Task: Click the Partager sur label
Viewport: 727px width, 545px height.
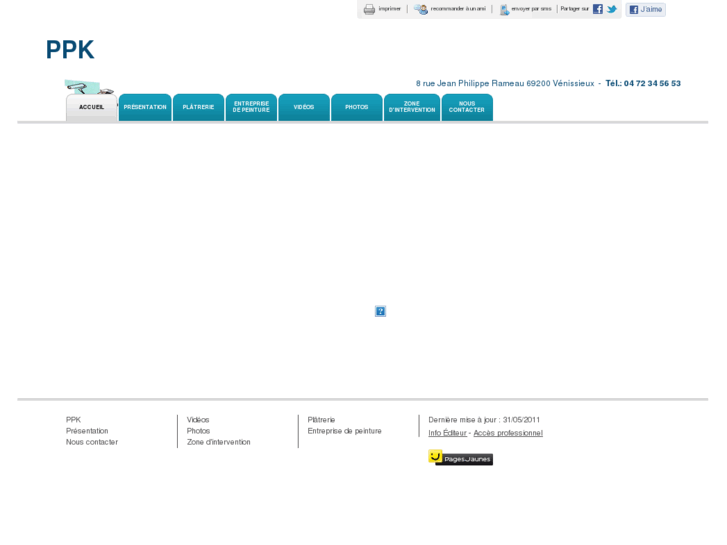Action: [574, 9]
